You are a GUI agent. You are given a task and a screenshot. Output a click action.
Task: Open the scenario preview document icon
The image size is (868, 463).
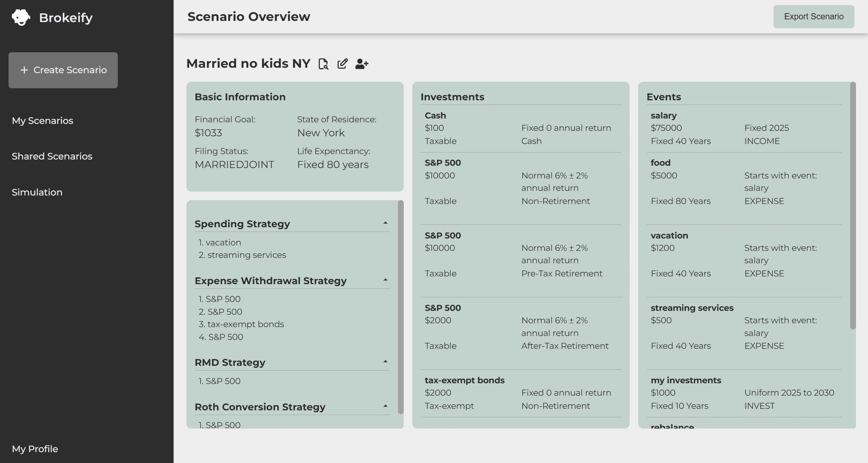tap(324, 63)
